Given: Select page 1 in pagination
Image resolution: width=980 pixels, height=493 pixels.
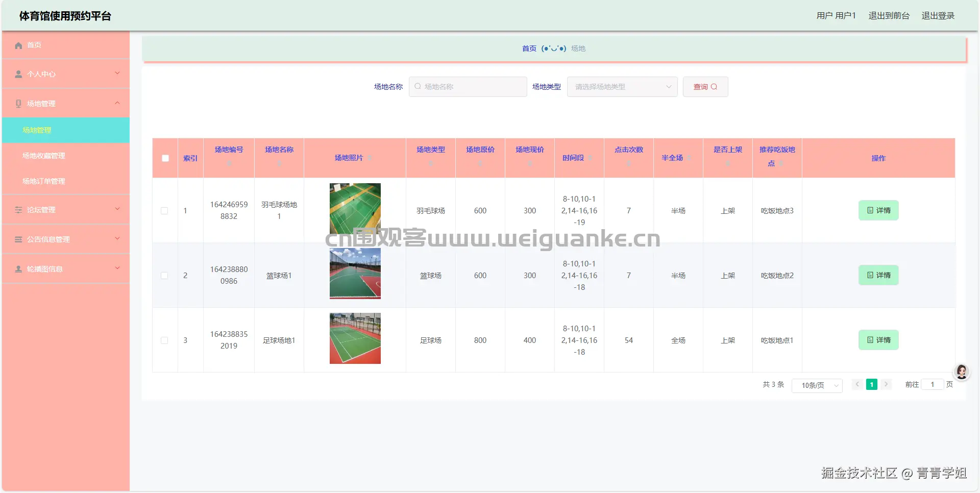Looking at the screenshot, I should tap(872, 384).
